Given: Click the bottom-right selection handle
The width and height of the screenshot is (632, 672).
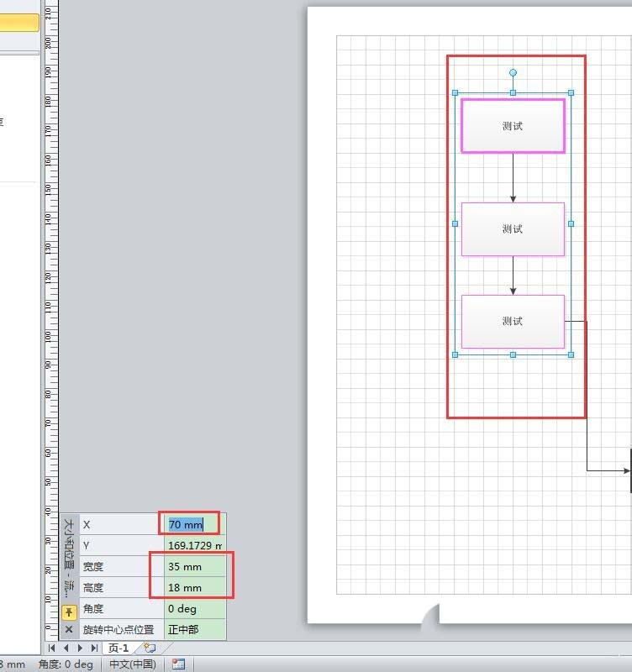Looking at the screenshot, I should coord(571,354).
